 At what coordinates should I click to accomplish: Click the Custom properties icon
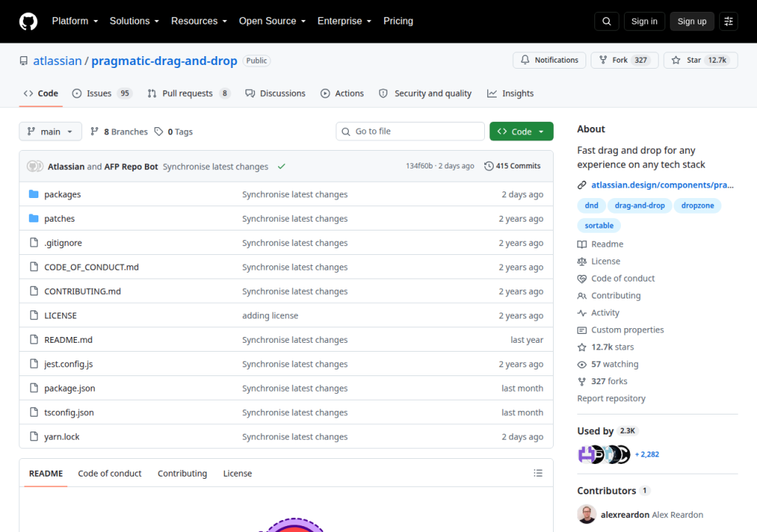(x=582, y=330)
